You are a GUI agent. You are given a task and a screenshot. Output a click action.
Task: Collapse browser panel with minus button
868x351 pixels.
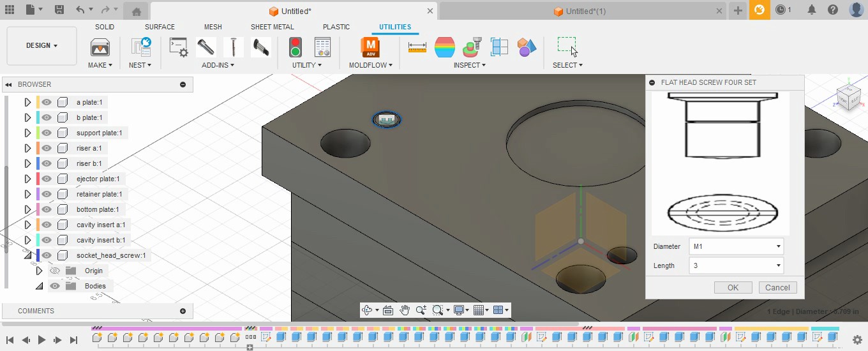[183, 84]
